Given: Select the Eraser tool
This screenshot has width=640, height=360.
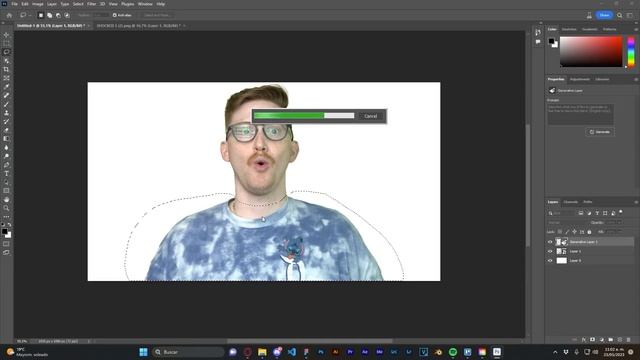Looking at the screenshot, I should pyautogui.click(x=6, y=130).
